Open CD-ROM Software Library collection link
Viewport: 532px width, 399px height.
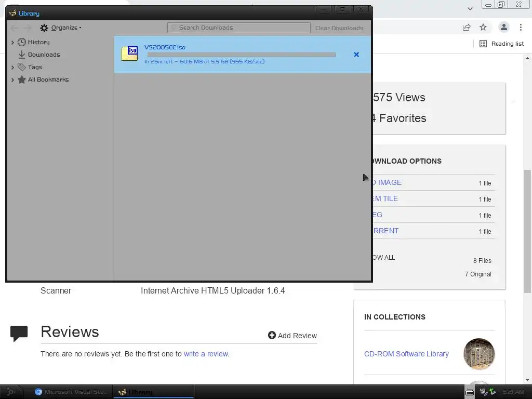tap(406, 354)
